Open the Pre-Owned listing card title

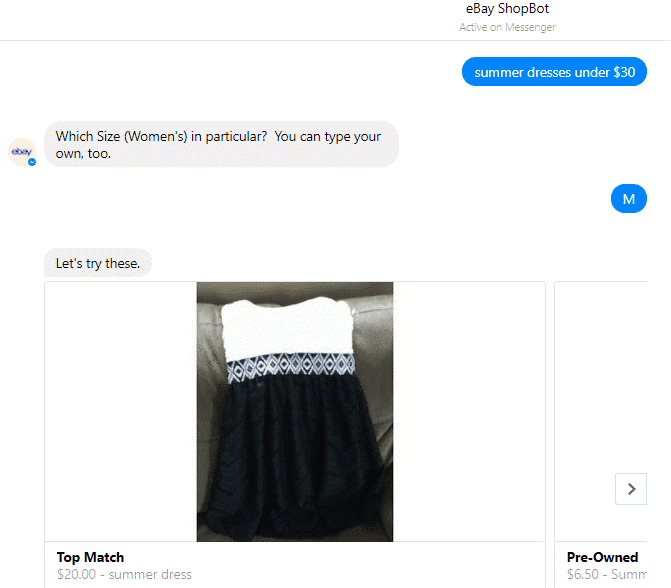tap(602, 557)
